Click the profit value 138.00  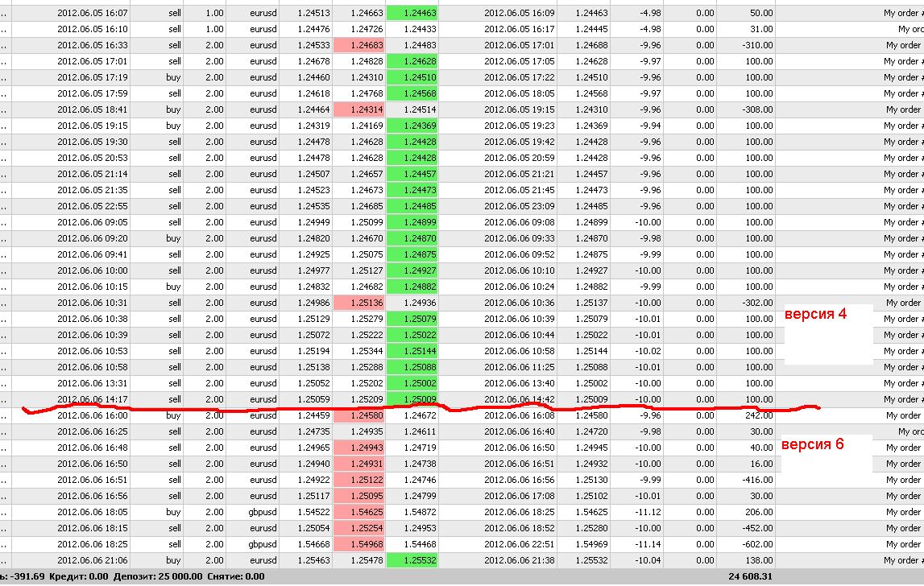point(759,560)
